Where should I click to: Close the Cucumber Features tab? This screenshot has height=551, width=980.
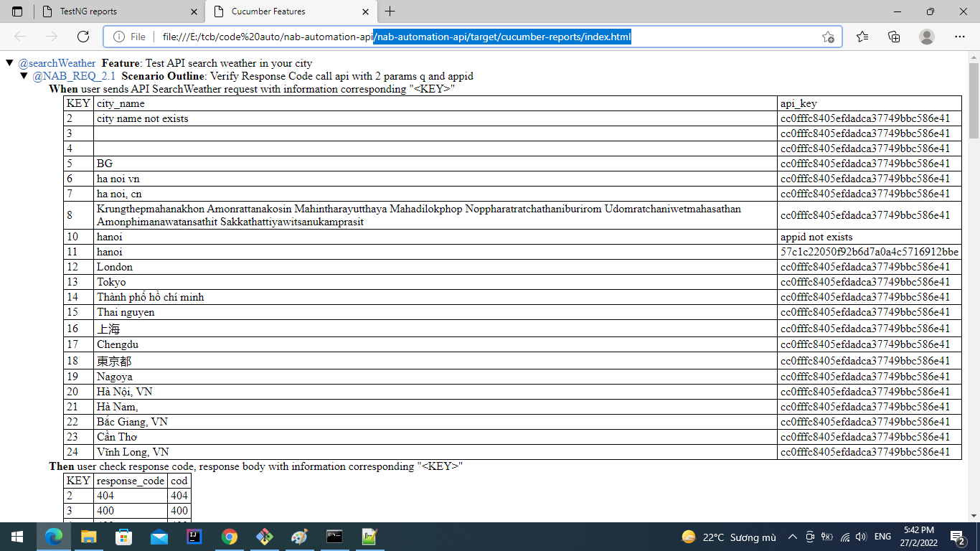[x=366, y=11]
